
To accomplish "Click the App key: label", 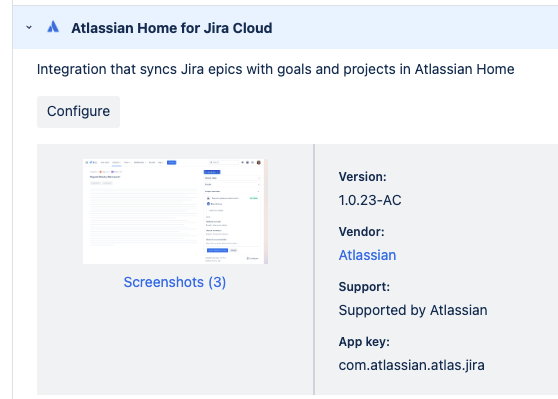I will pos(364,342).
